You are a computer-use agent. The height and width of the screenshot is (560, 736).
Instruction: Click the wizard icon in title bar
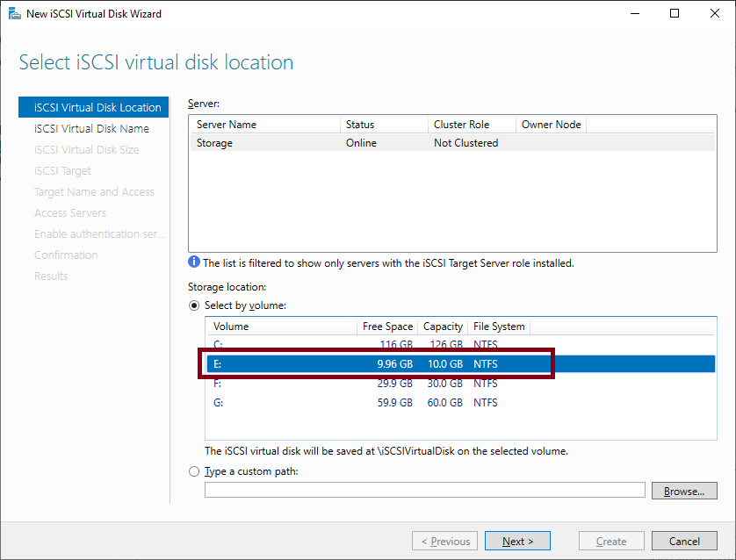tap(15, 13)
